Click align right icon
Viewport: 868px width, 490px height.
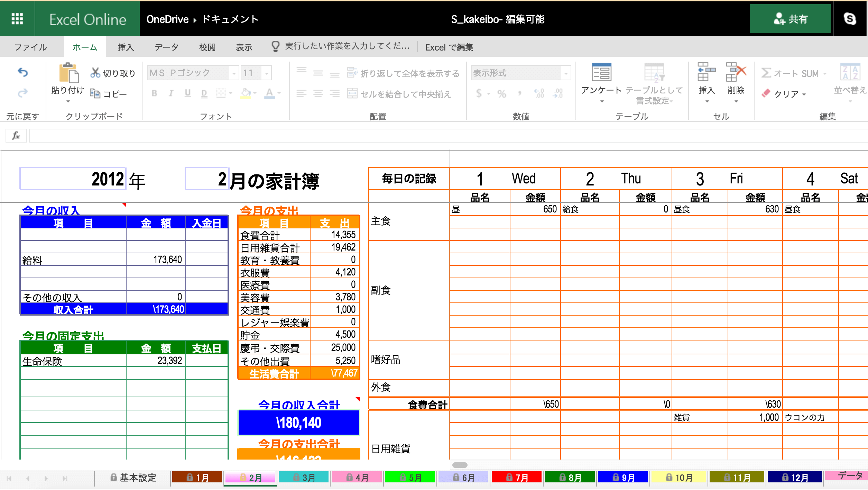tap(335, 93)
